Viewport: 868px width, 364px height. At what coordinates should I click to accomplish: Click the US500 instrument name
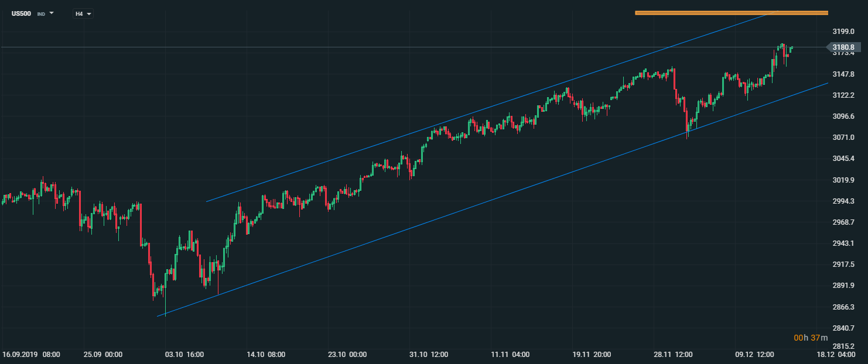22,13
